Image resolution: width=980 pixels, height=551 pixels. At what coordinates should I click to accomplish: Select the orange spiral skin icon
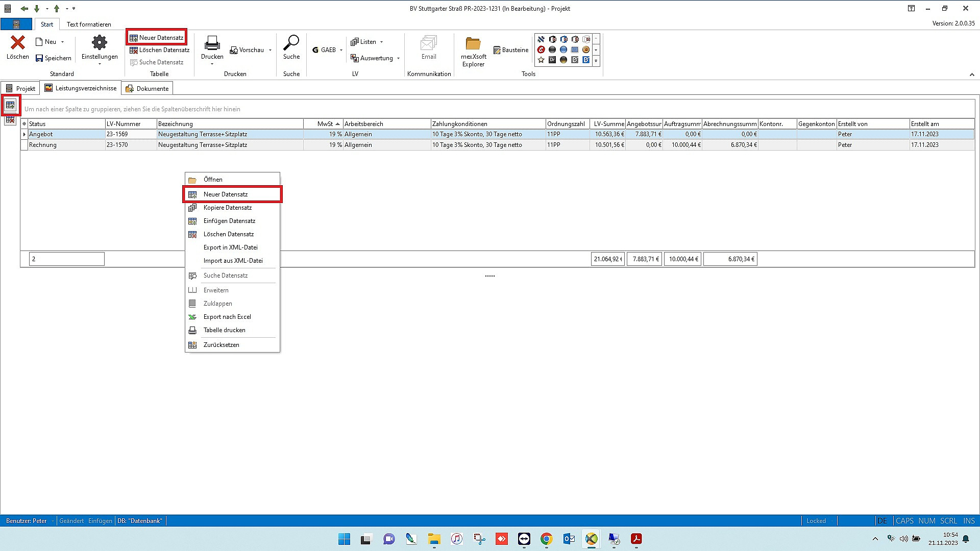pos(586,49)
